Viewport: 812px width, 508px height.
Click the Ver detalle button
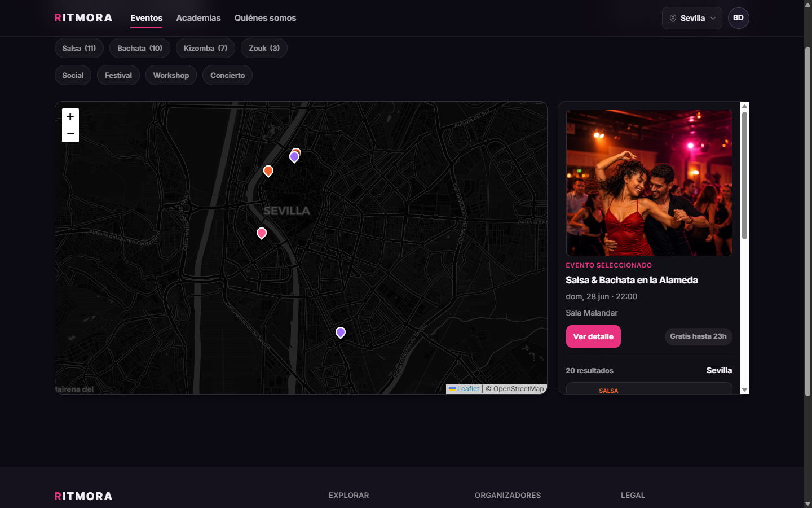[593, 336]
